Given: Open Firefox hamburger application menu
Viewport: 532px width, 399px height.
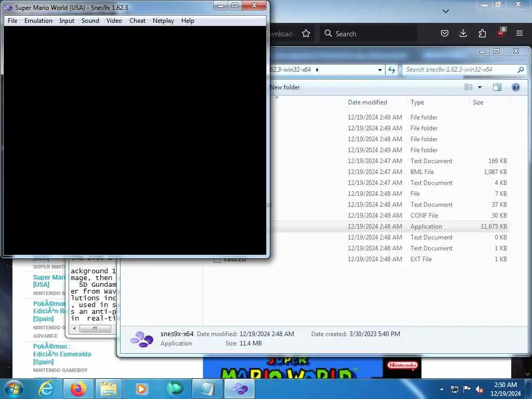Looking at the screenshot, I should (520, 33).
